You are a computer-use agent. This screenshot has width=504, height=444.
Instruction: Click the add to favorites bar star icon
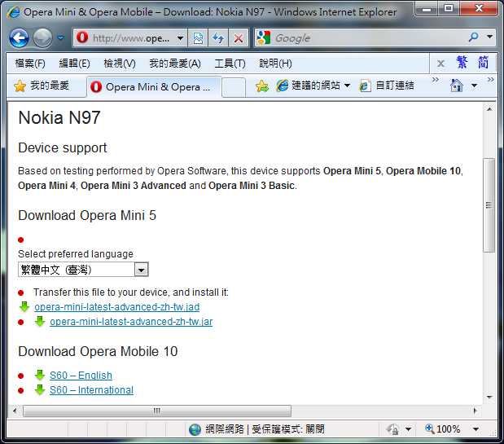tap(261, 86)
